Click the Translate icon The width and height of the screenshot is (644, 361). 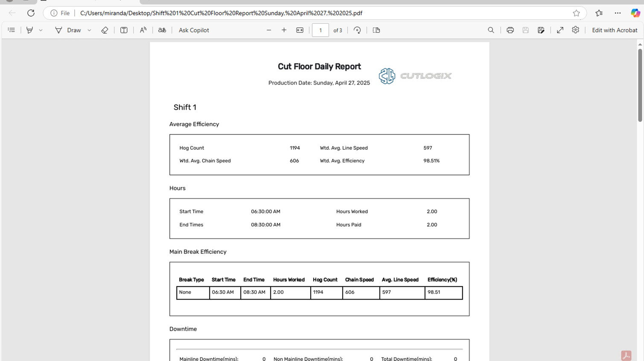162,30
